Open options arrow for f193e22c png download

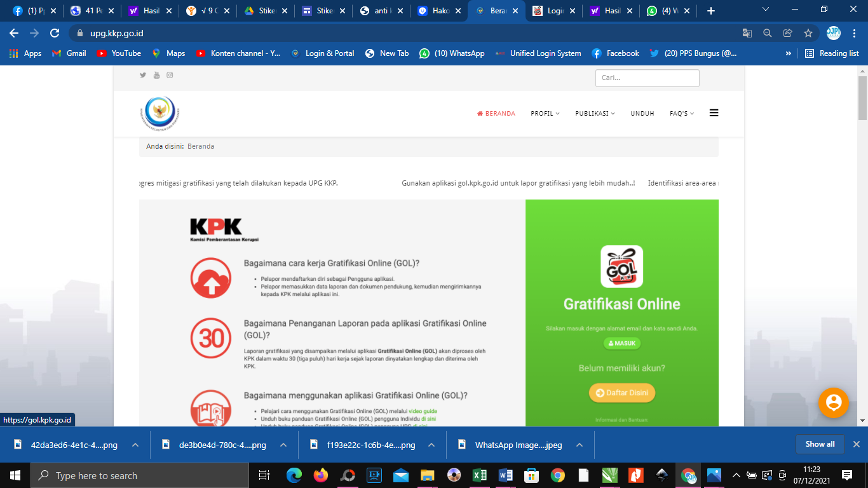(x=432, y=445)
